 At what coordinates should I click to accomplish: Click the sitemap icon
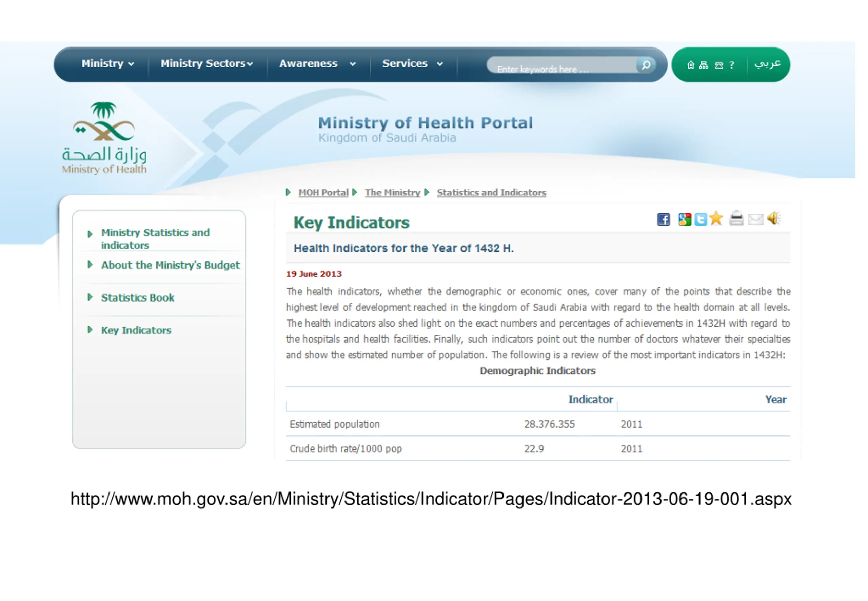click(x=703, y=65)
